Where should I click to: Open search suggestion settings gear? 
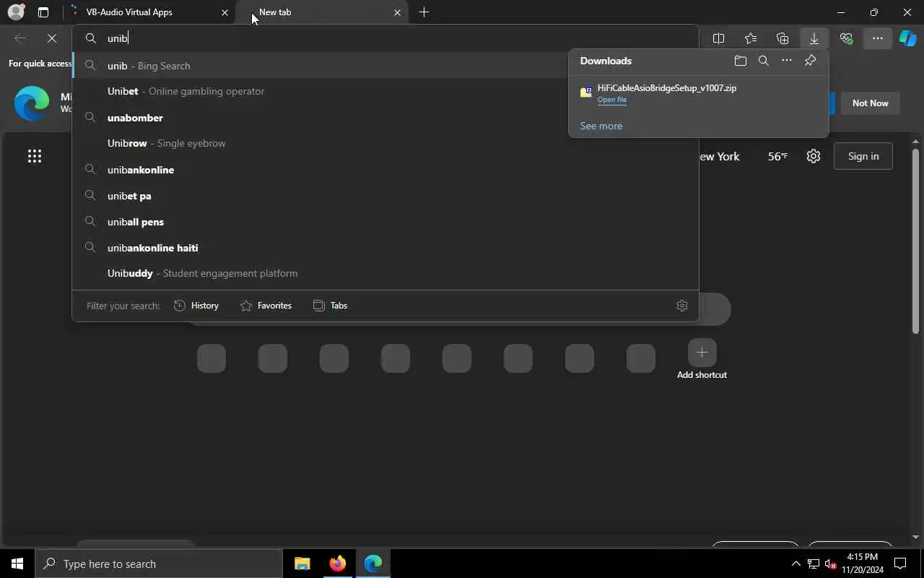pyautogui.click(x=682, y=306)
